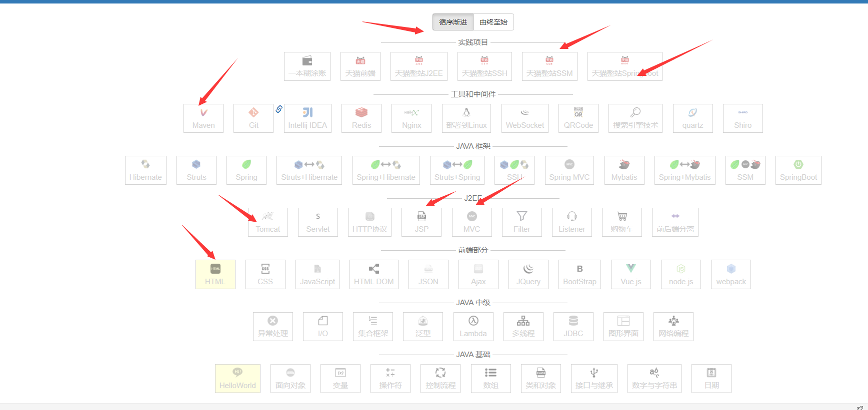868x410 pixels.
Task: Open the 面向对象 tutorial card
Action: (290, 379)
